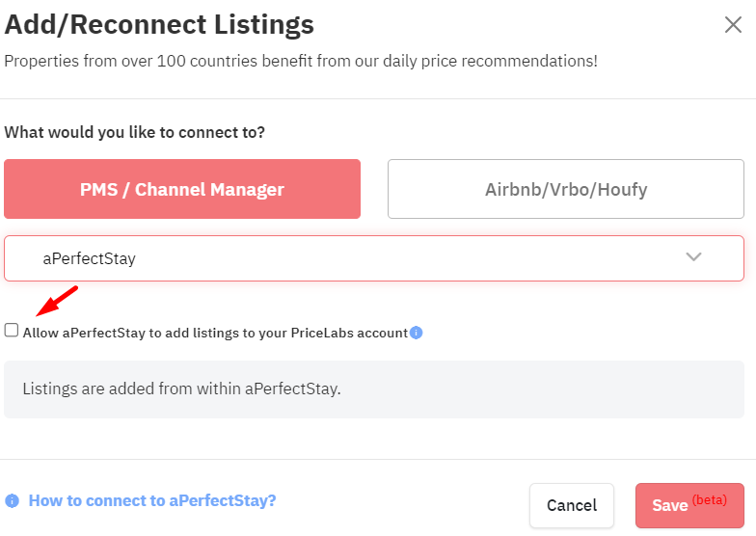Click info icon before How to connect link
756x536 pixels.
tap(12, 501)
